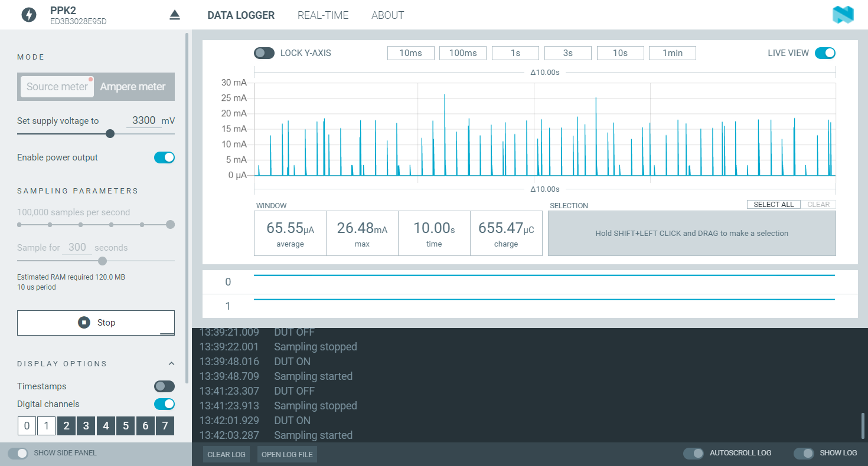This screenshot has width=868, height=466.
Task: Click the 10.00 s time value
Action: [434, 228]
